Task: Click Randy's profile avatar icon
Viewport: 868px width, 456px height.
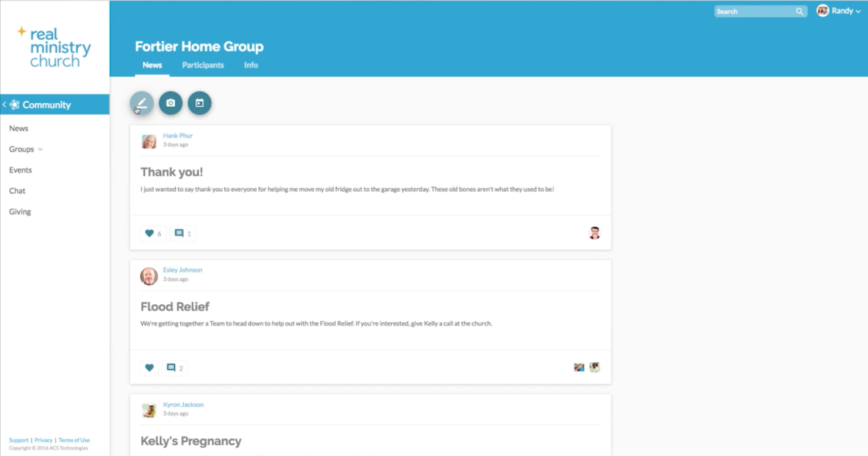Action: pos(822,11)
